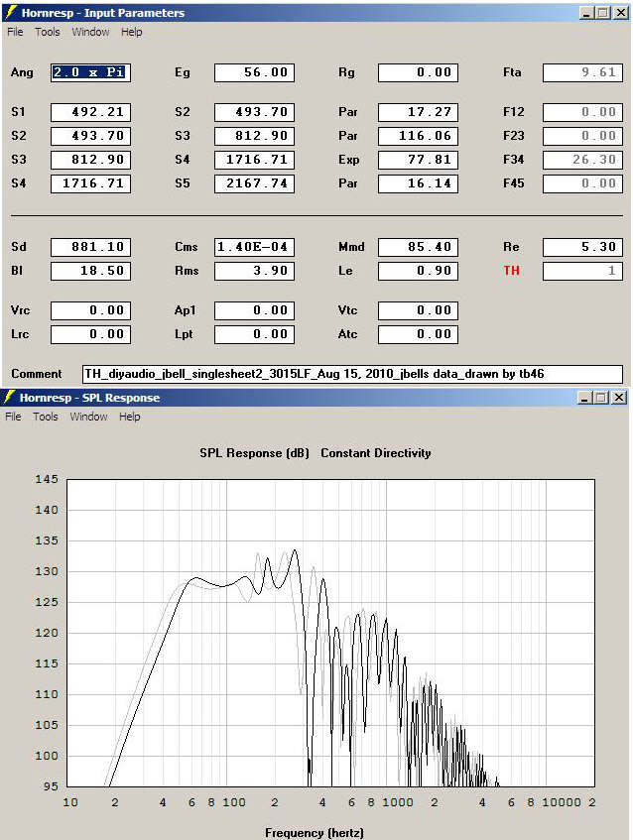Click the Exp flare type label
Image resolution: width=633 pixels, height=840 pixels.
[x=348, y=159]
